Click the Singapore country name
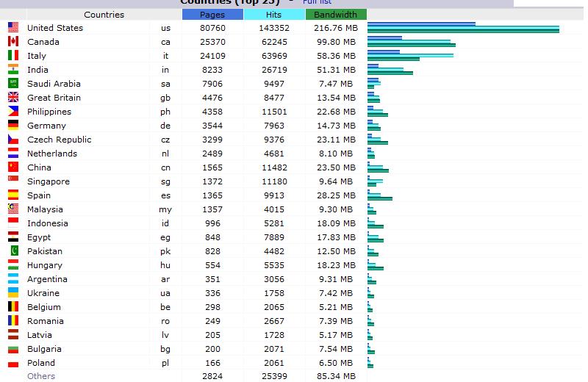588x382 pixels. (49, 181)
